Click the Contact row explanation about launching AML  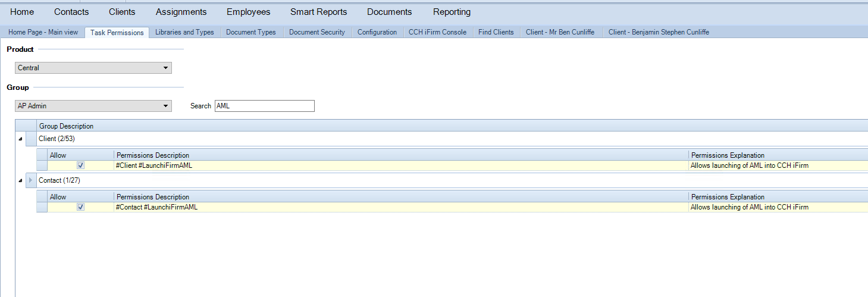click(750, 207)
